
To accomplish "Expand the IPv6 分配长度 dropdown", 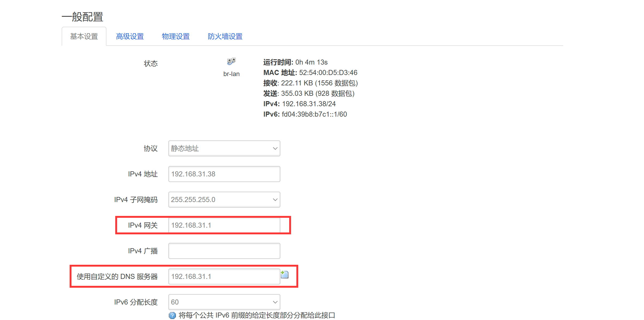I will click(x=224, y=302).
